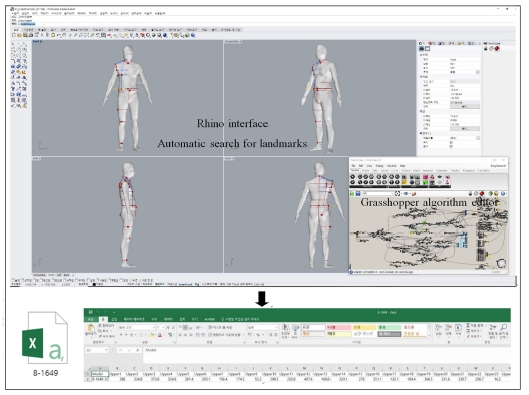The width and height of the screenshot is (529, 395).
Task: Click the Save icon in Rhino toolbar
Action: coord(25,35)
